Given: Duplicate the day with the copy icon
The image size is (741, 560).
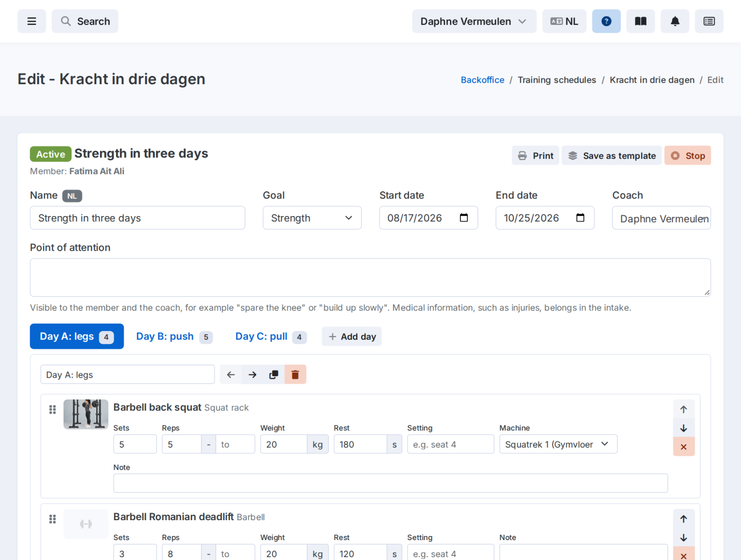Looking at the screenshot, I should coord(274,374).
